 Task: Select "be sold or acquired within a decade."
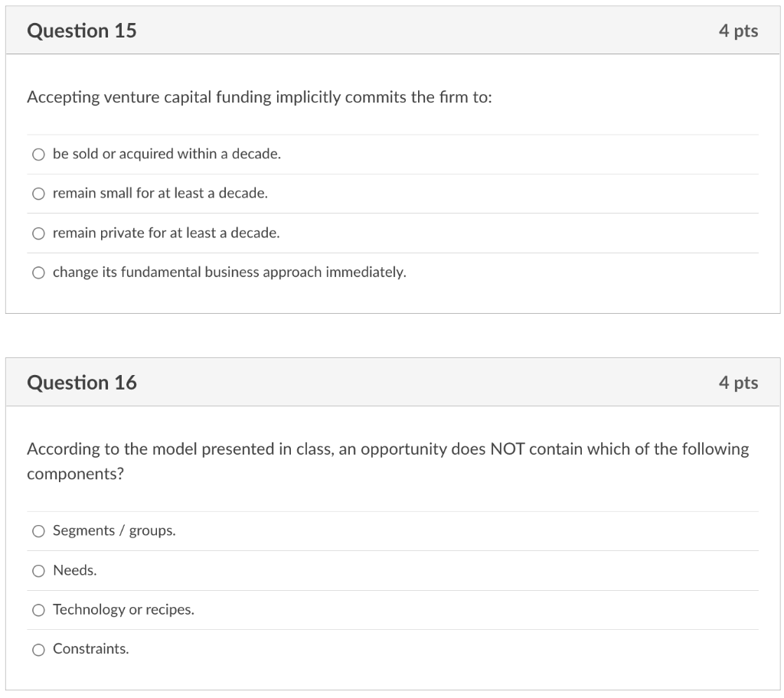tap(38, 154)
